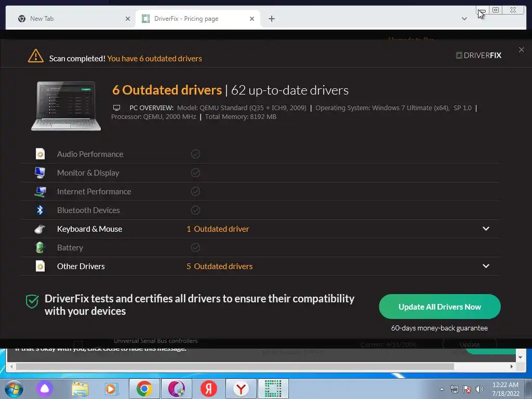Screen dimensions: 532x399
Task: Click the Bluetooth Devices icon
Action: tap(40, 210)
